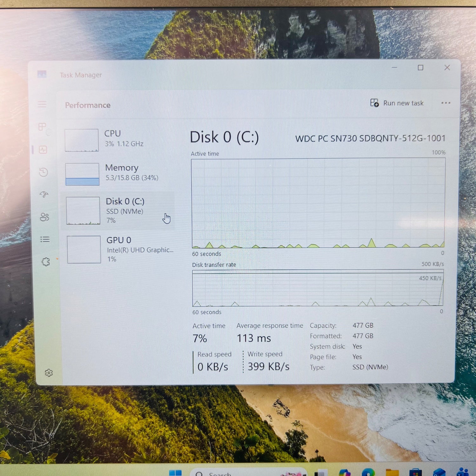Open the App history page icon
The image size is (476, 476).
pos(43,172)
